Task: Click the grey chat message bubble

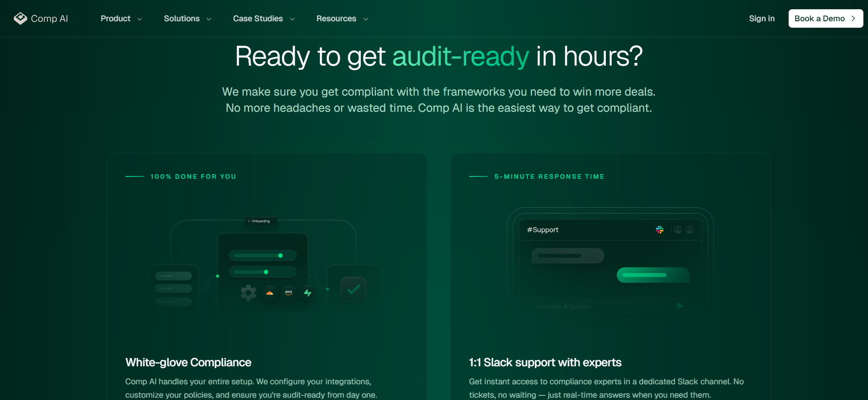Action: pyautogui.click(x=568, y=256)
